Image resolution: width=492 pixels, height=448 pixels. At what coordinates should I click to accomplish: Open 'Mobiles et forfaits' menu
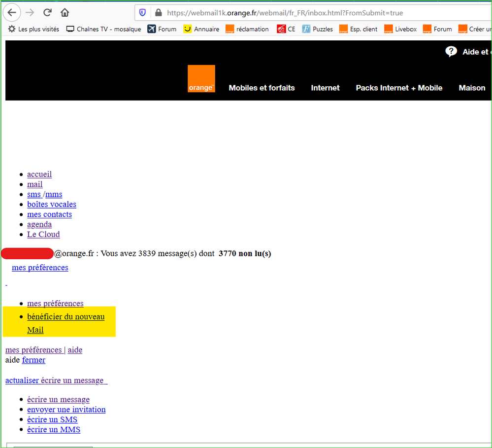(262, 88)
